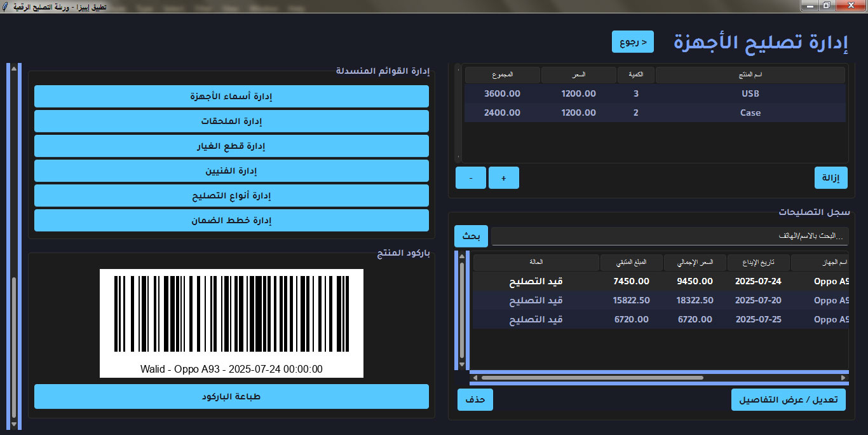Click left panel scroll-up arrow
The width and height of the screenshot is (868, 435).
click(13, 68)
